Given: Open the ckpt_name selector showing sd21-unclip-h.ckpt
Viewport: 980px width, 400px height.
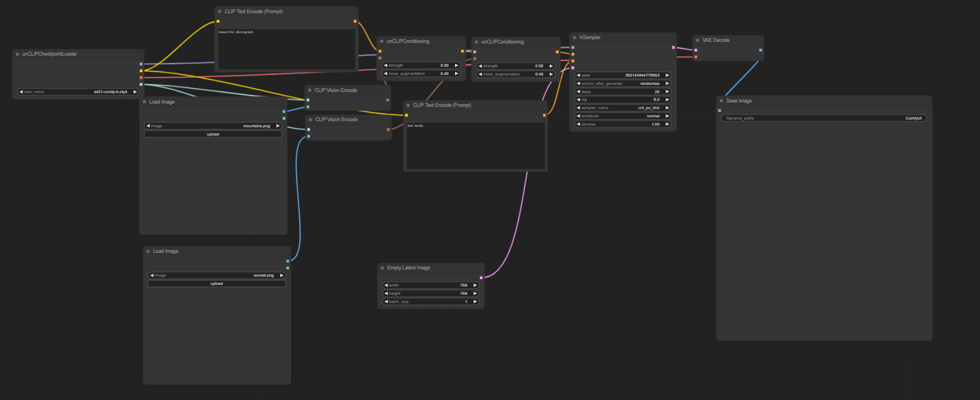Looking at the screenshot, I should tap(78, 92).
